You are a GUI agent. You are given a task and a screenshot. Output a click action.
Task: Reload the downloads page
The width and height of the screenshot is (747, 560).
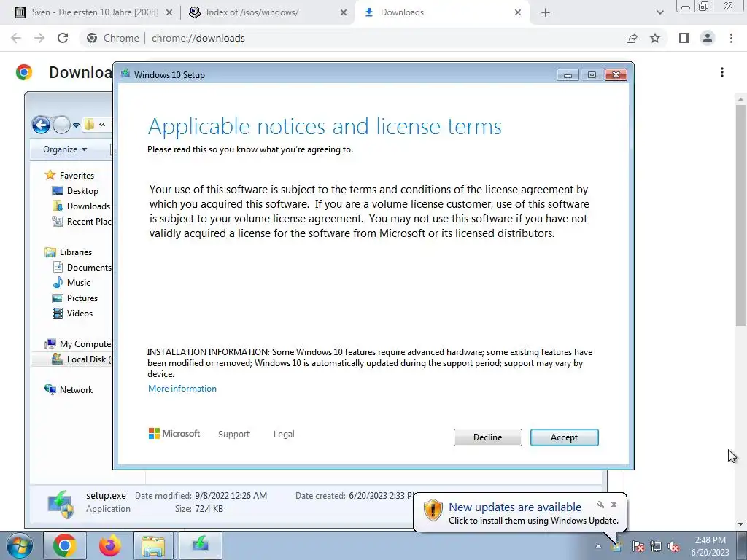click(63, 38)
